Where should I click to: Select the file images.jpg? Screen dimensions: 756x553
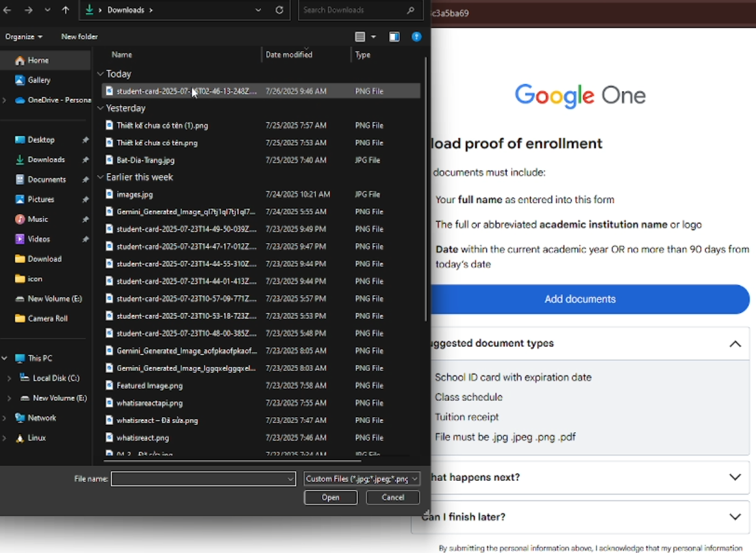261,194
